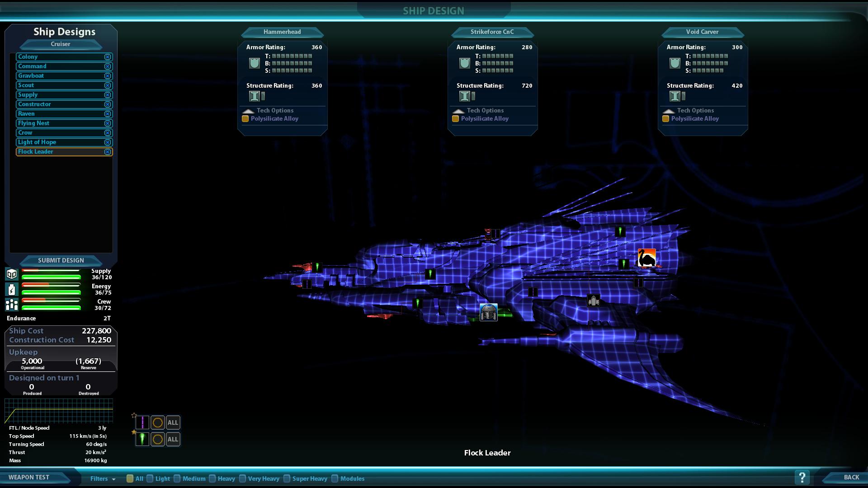This screenshot has height=488, width=868.
Task: Apply ALL for the purple beam weapon row
Action: (x=173, y=422)
